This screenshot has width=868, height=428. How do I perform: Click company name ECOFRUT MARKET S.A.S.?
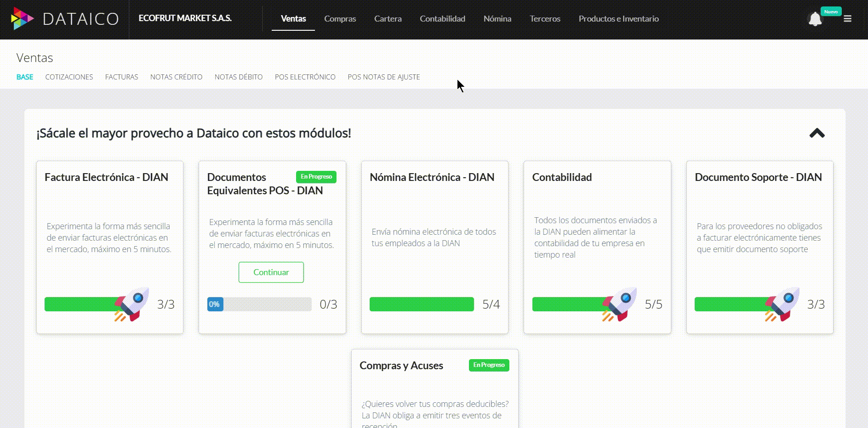click(x=185, y=18)
